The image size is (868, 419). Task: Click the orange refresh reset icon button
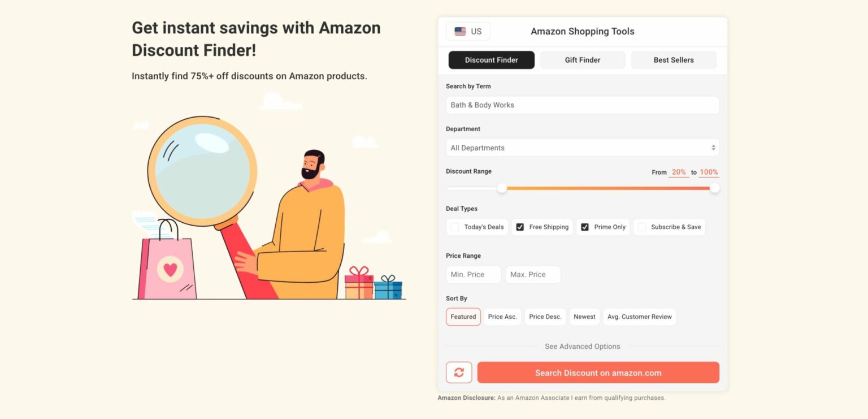click(x=459, y=373)
